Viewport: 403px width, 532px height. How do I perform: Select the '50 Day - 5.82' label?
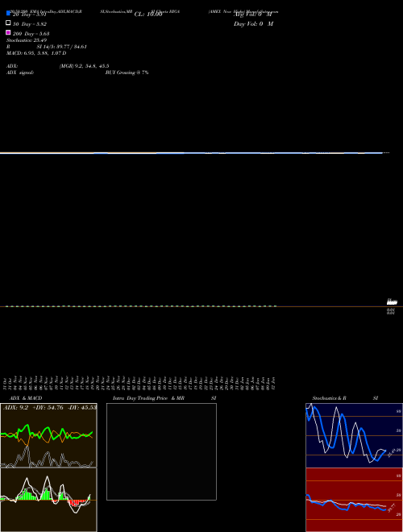(30, 24)
